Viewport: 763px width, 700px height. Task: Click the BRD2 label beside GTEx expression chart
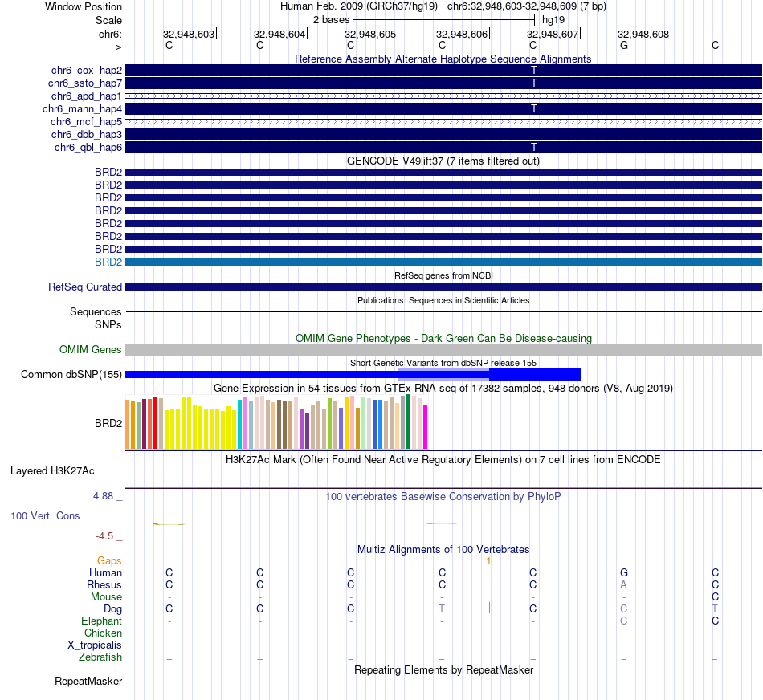(108, 423)
